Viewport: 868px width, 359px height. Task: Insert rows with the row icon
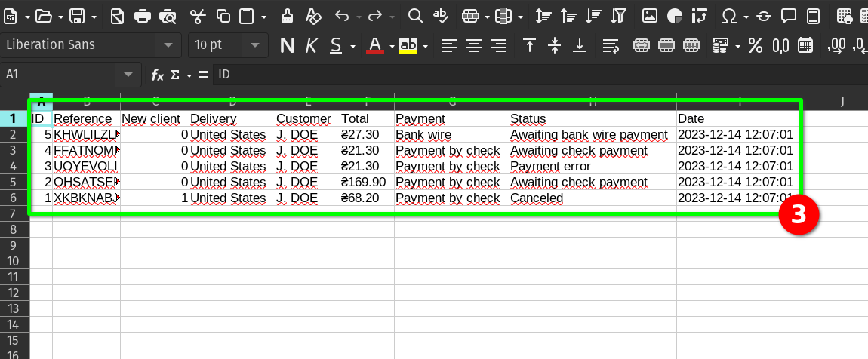pos(470,17)
